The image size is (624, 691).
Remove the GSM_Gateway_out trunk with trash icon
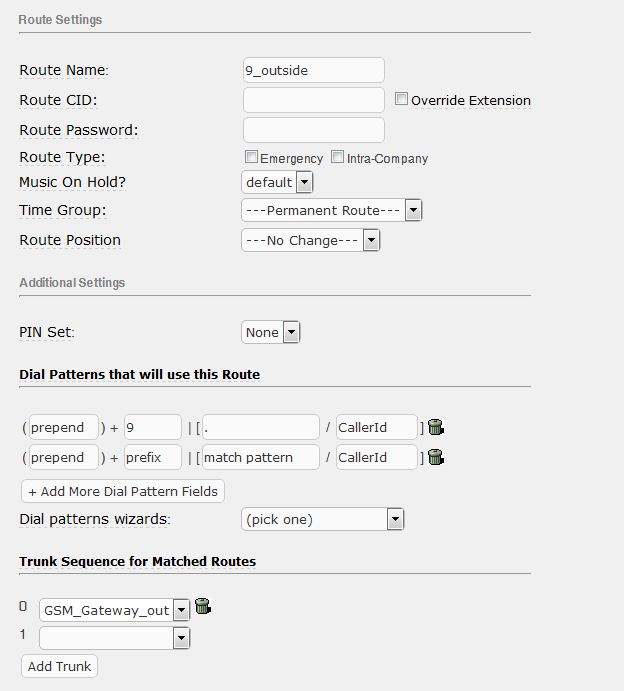tap(202, 606)
